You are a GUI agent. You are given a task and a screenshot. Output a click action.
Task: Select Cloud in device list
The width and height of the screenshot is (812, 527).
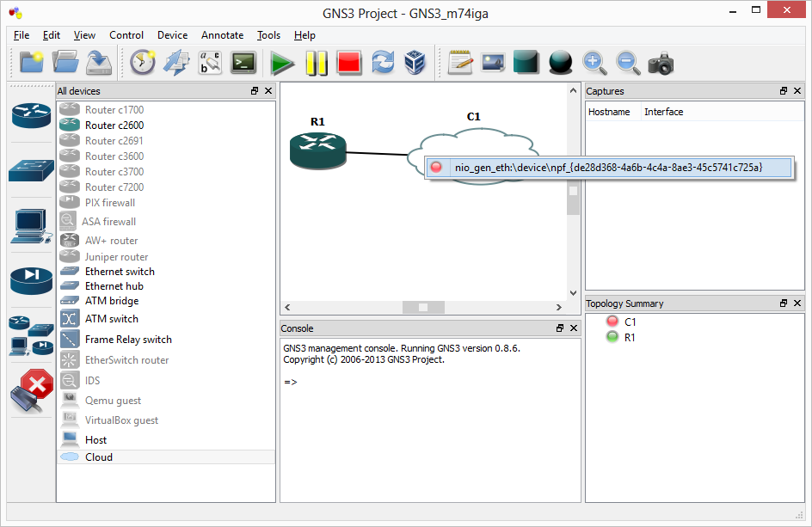tap(166, 457)
